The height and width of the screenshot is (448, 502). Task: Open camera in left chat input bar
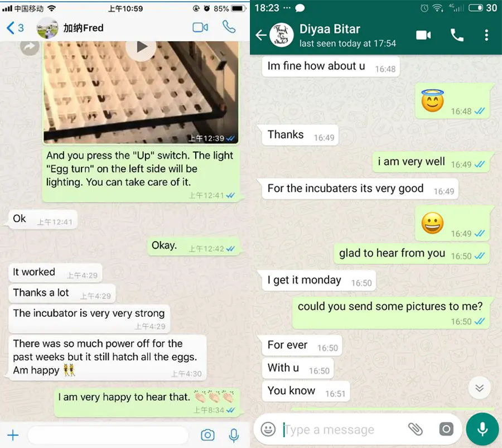pos(207,435)
